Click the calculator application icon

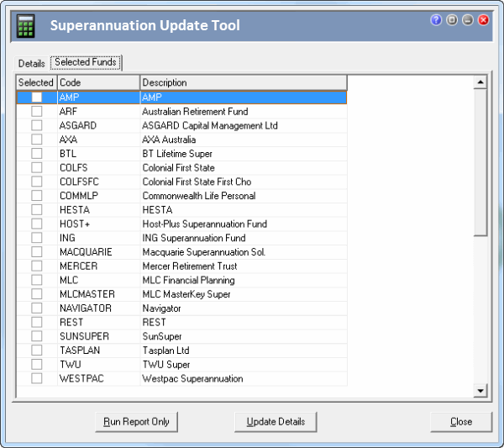click(26, 26)
